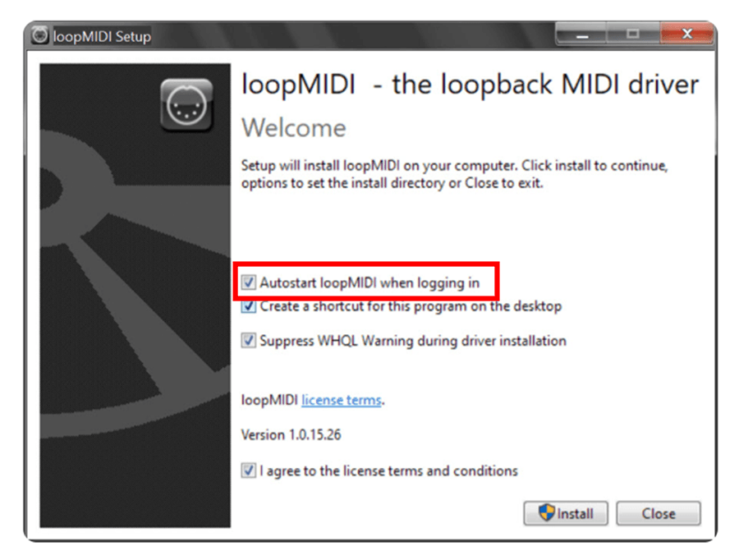Screen dimensions: 739x560
Task: Click the loopback MIDI driver heading
Action: (x=470, y=85)
